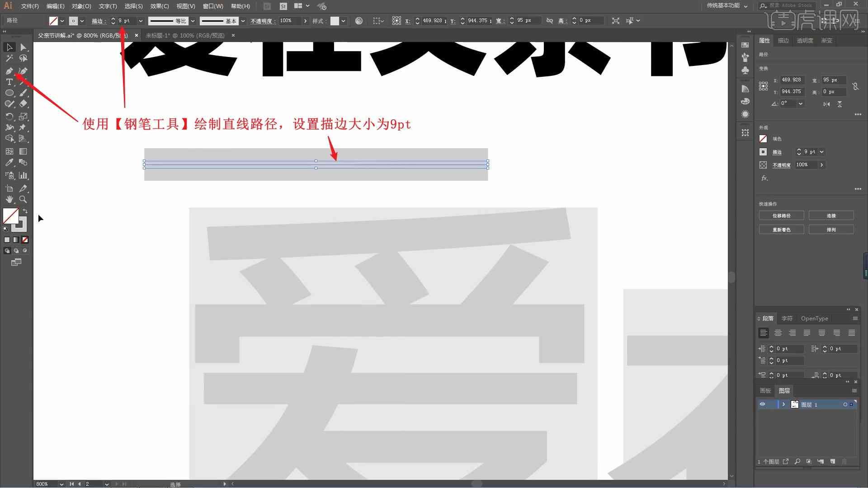Click the 图层1 layer thumbnail
The height and width of the screenshot is (488, 868).
(x=795, y=404)
